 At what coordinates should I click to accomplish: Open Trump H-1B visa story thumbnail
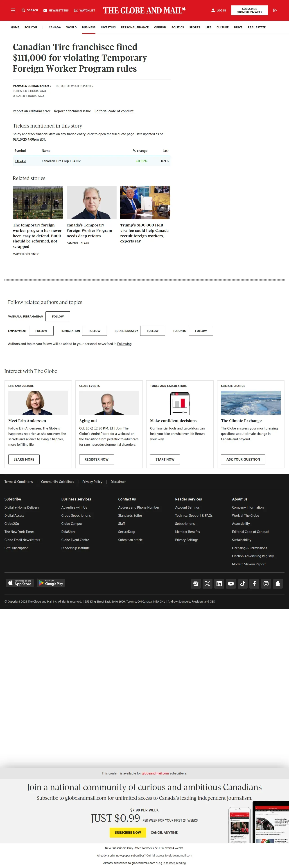pos(145,203)
